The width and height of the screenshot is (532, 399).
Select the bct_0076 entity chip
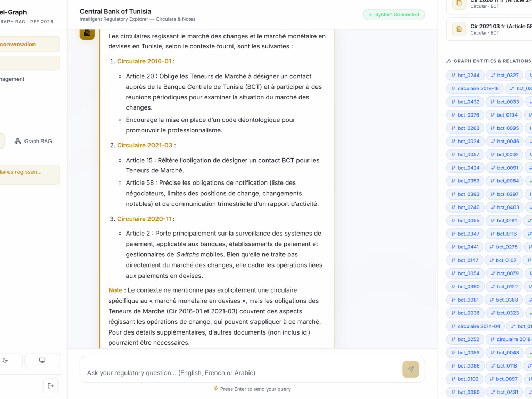(465, 115)
